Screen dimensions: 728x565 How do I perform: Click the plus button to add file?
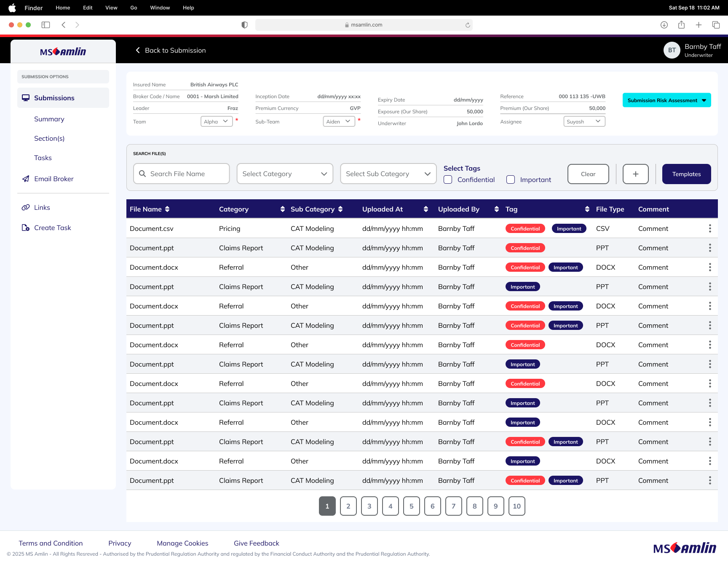[x=635, y=174]
